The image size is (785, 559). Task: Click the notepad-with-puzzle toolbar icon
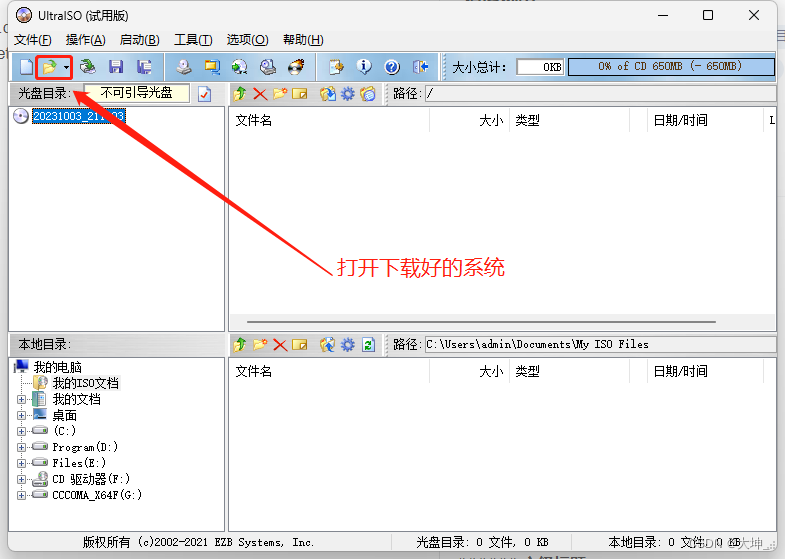tap(336, 67)
